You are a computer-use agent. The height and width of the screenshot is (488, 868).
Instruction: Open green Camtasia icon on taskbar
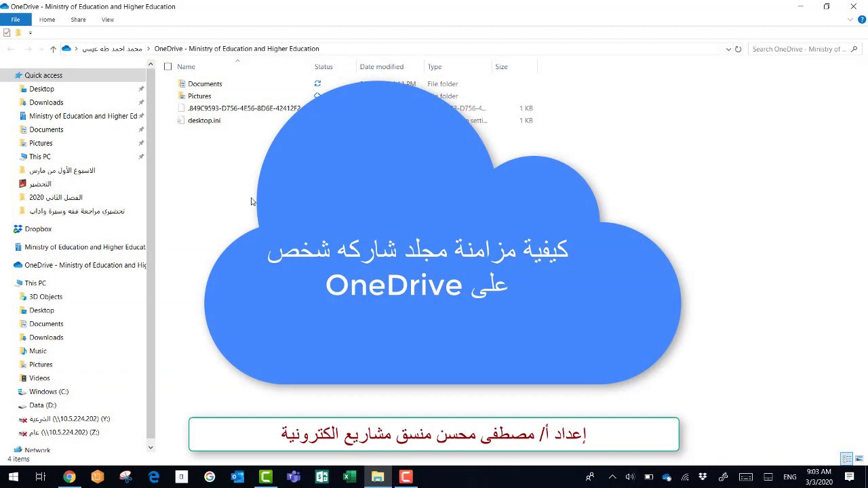coord(266,477)
